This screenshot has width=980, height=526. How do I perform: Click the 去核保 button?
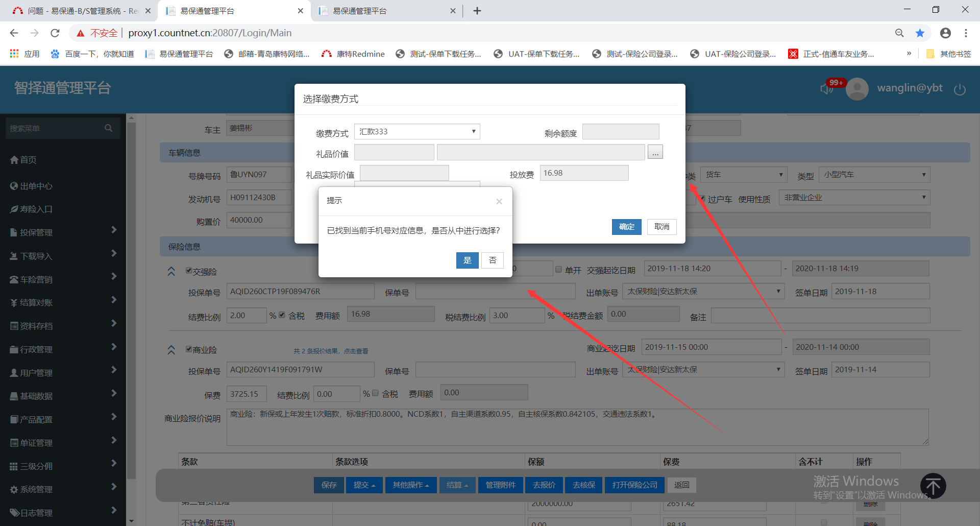pos(584,485)
